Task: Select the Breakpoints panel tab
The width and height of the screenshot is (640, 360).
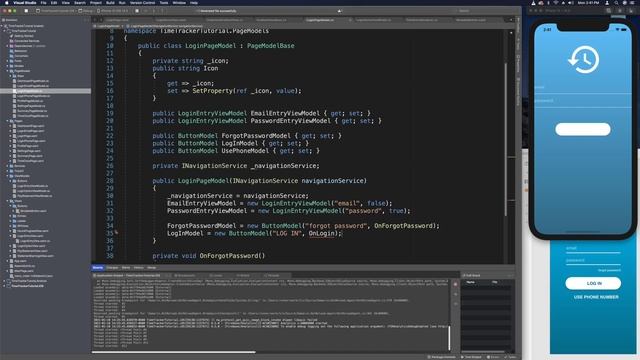Action: point(185,276)
